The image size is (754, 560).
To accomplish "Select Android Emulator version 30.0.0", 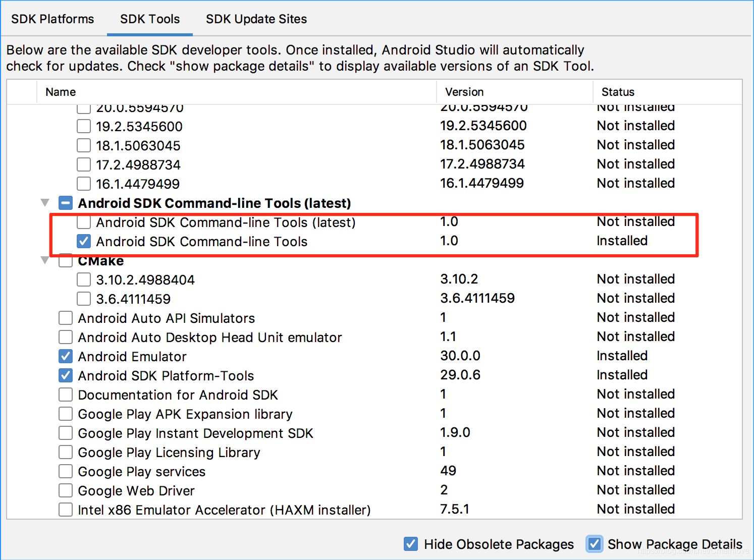I will 460,356.
